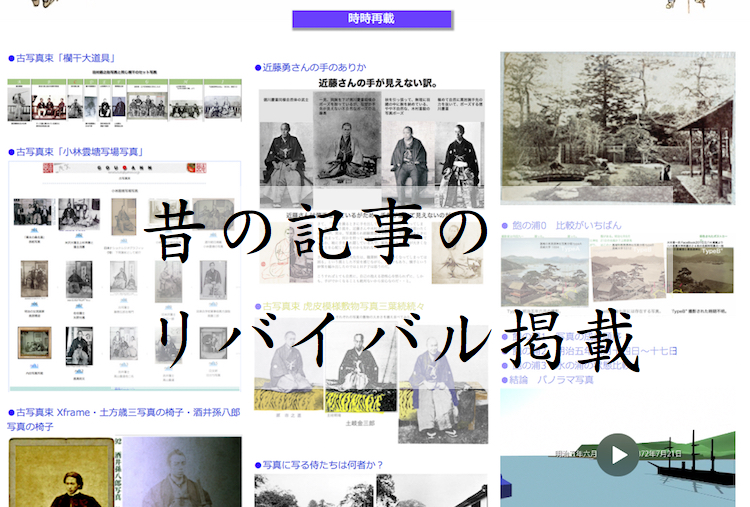This screenshot has width=750, height=507.
Task: Click the dark TypeB'' harbor photo
Action: pos(702,270)
